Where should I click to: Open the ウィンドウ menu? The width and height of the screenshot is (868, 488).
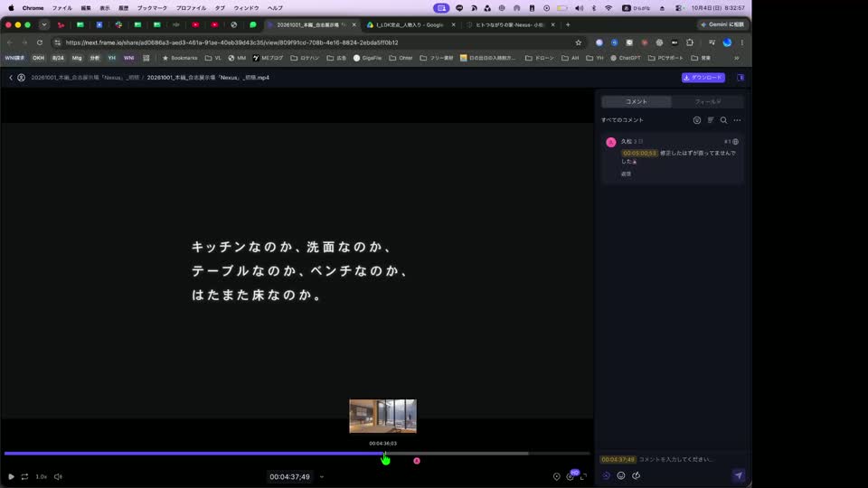(x=246, y=8)
